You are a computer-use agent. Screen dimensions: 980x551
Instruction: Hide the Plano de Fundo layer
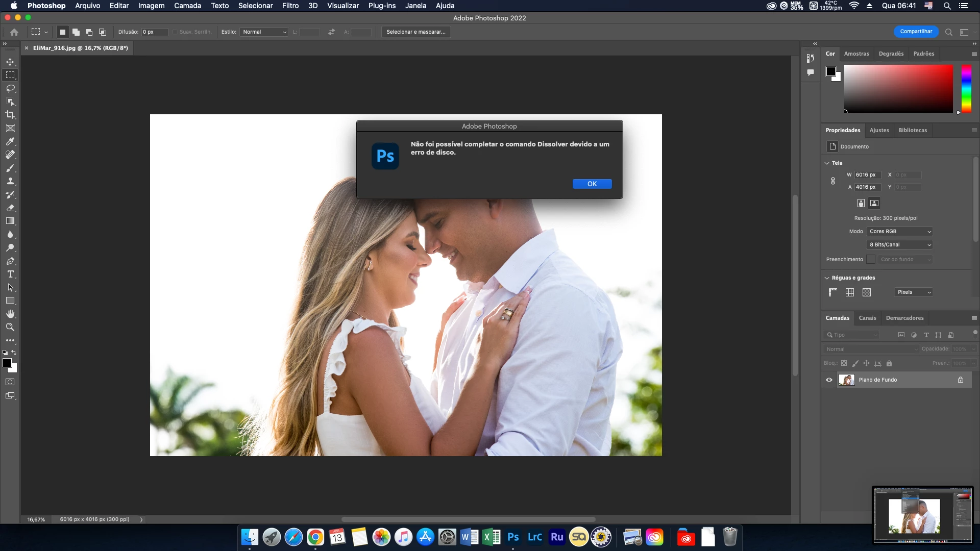(x=829, y=380)
